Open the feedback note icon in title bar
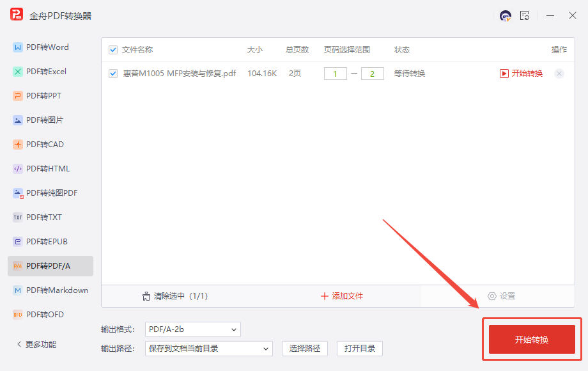This screenshot has height=371, width=588. point(525,16)
